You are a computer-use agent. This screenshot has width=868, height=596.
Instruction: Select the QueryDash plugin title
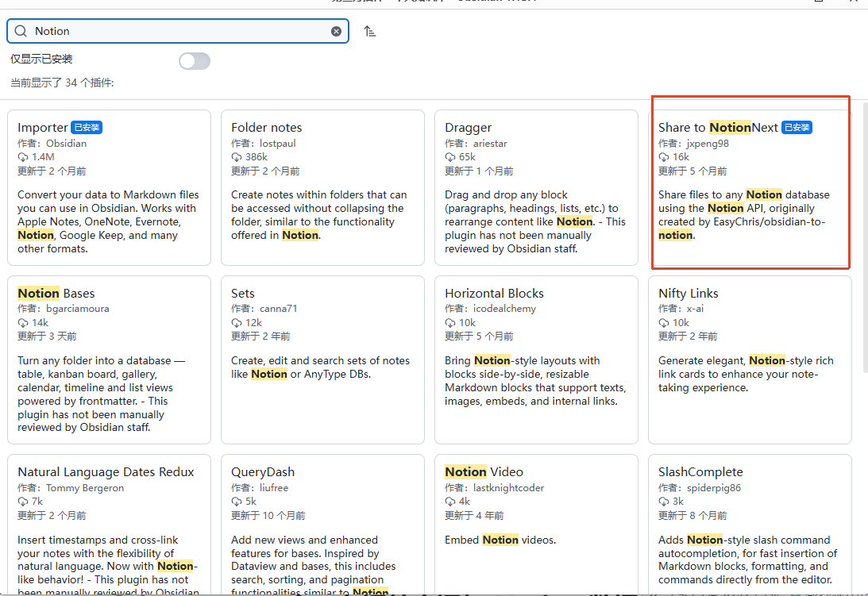tap(263, 472)
